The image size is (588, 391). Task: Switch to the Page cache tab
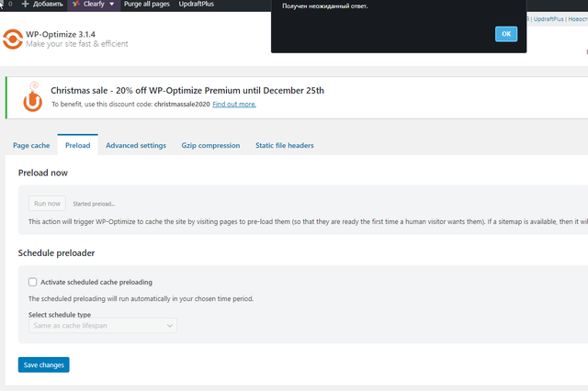pos(31,145)
